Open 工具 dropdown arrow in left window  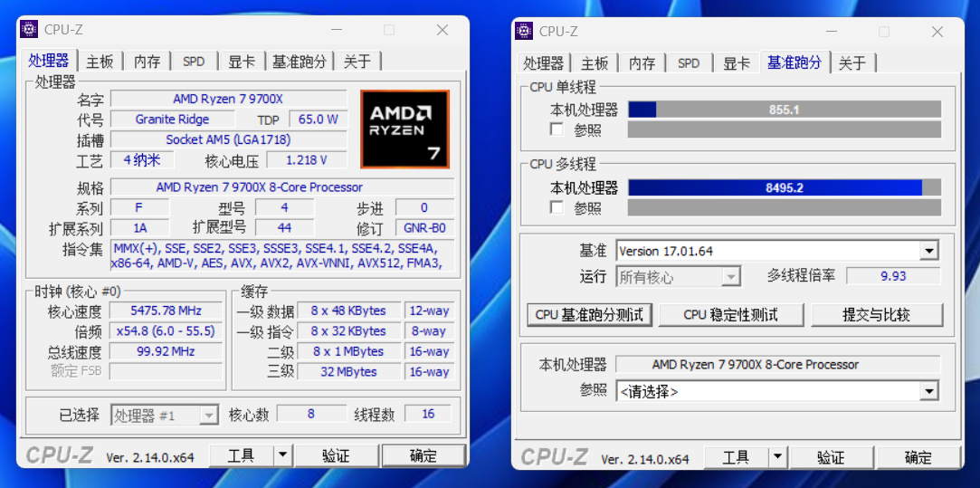[x=283, y=456]
